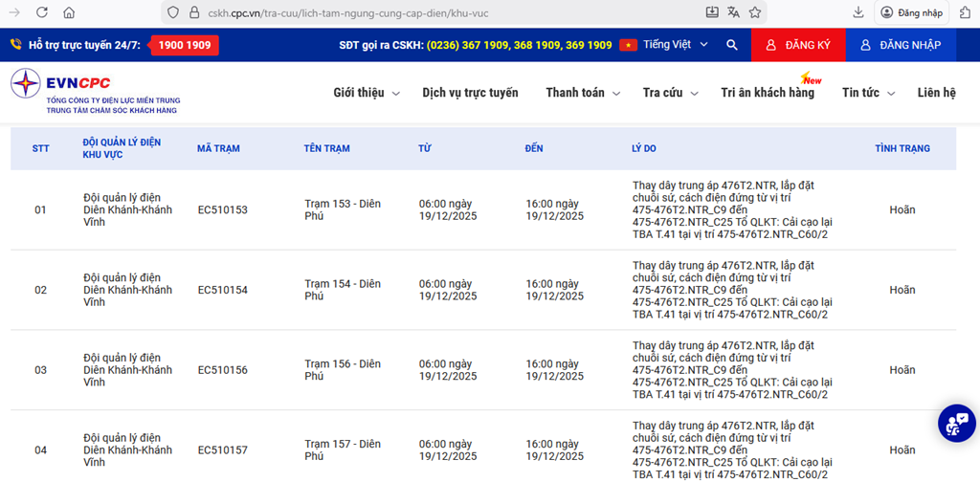Reload the page with the refresh icon

click(42, 12)
